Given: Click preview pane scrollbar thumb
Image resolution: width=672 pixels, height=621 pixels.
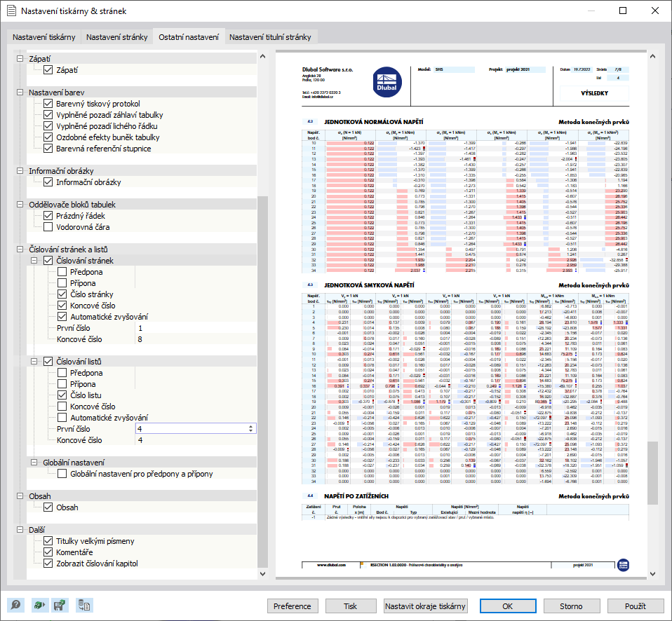Looking at the screenshot, I should pos(652,473).
